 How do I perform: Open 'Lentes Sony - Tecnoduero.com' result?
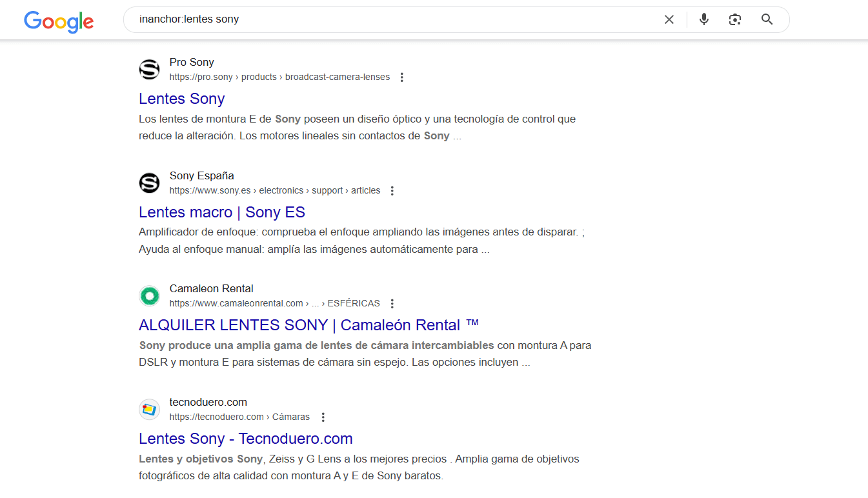tap(246, 439)
